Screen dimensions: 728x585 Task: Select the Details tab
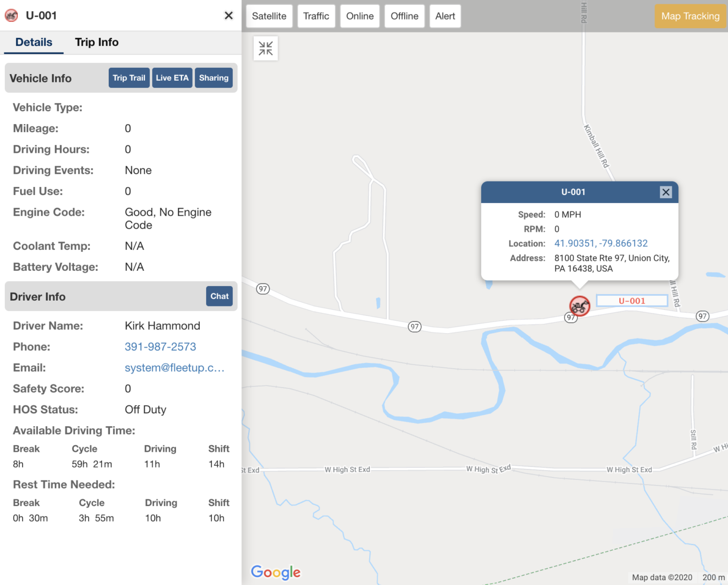pyautogui.click(x=33, y=42)
